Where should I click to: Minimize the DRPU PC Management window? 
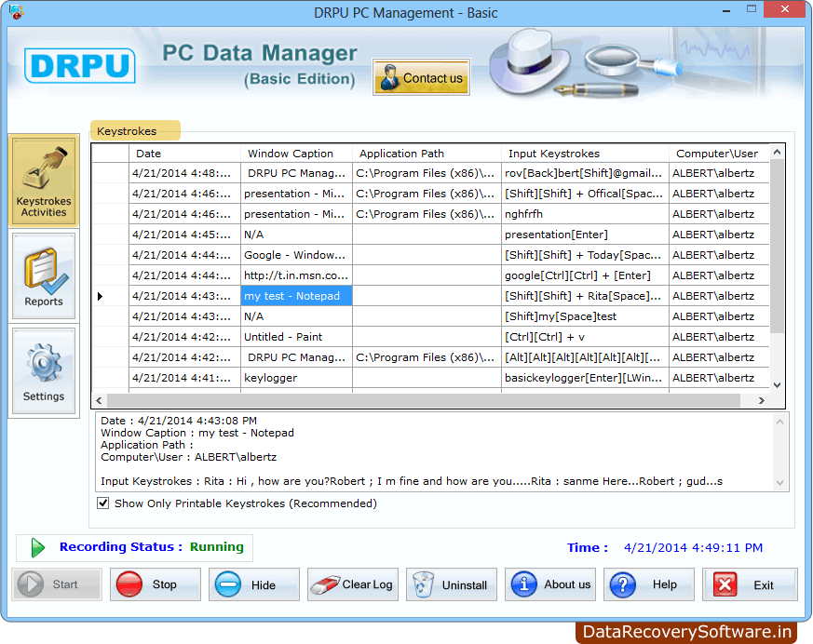tap(726, 10)
